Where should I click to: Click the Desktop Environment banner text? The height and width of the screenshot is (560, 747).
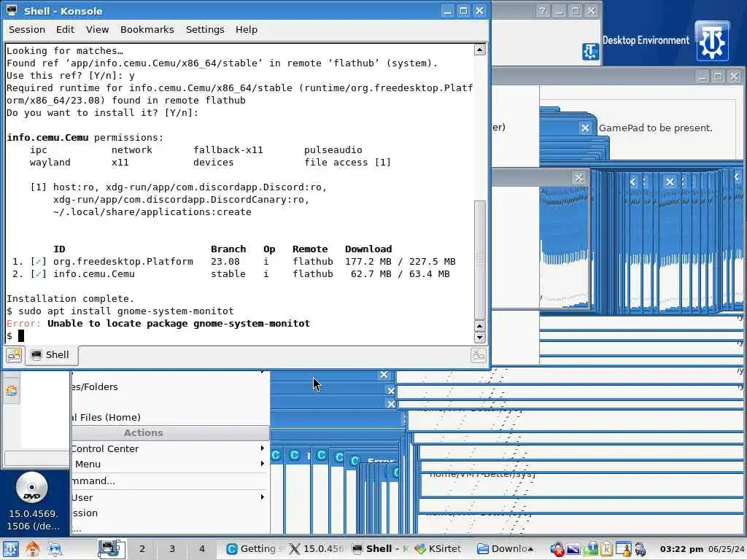coord(646,40)
